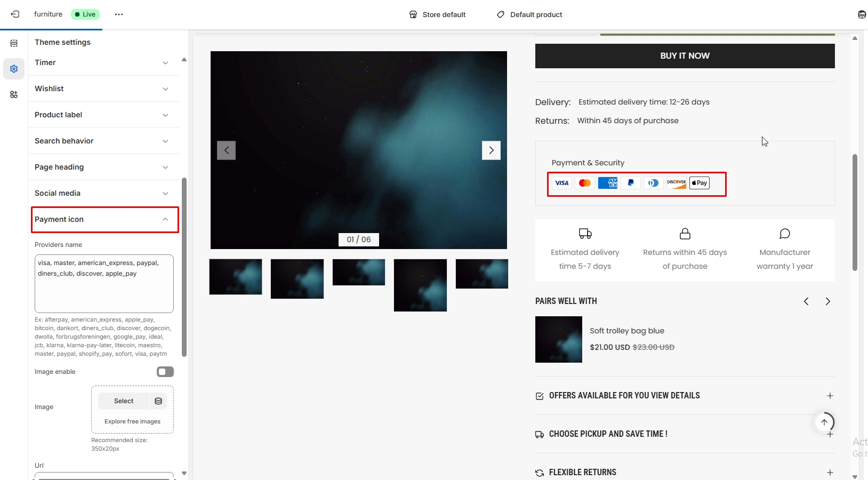Expand the Social media settings section
The image size is (868, 480).
point(104,193)
